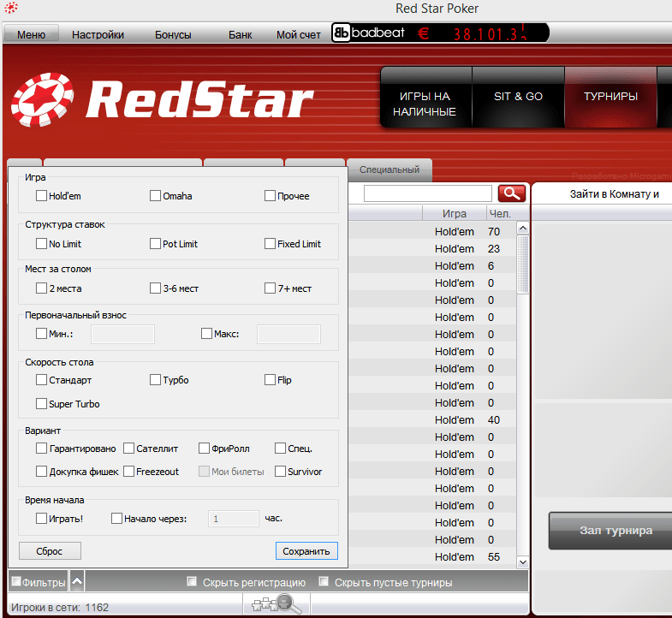The height and width of the screenshot is (618, 672).
Task: Select the Hold'em row with 6 players
Action: (432, 265)
